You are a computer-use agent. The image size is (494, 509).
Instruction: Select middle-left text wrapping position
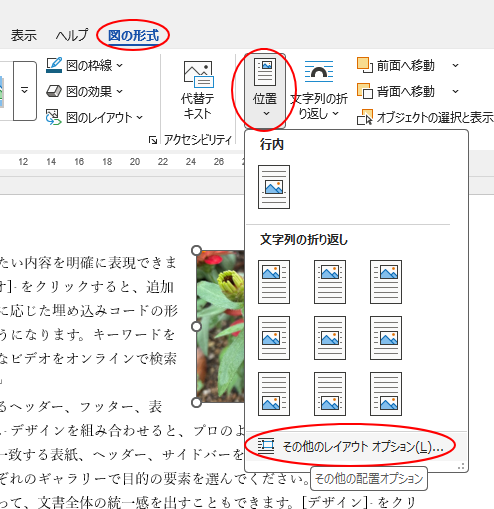coord(274,338)
